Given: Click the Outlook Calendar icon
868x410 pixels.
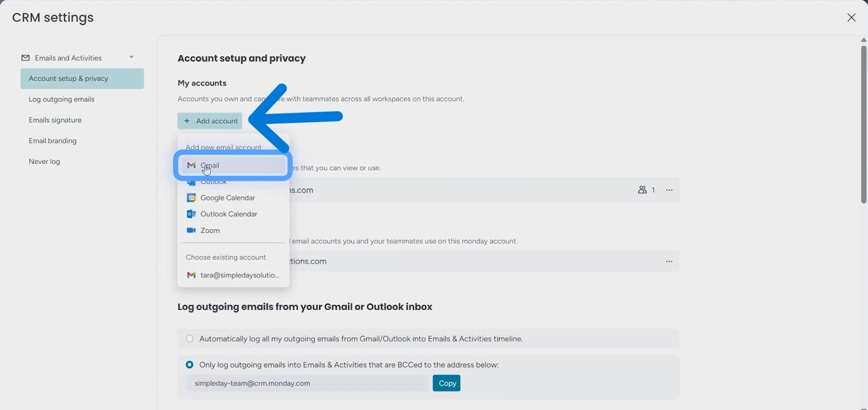Looking at the screenshot, I should coord(191,214).
